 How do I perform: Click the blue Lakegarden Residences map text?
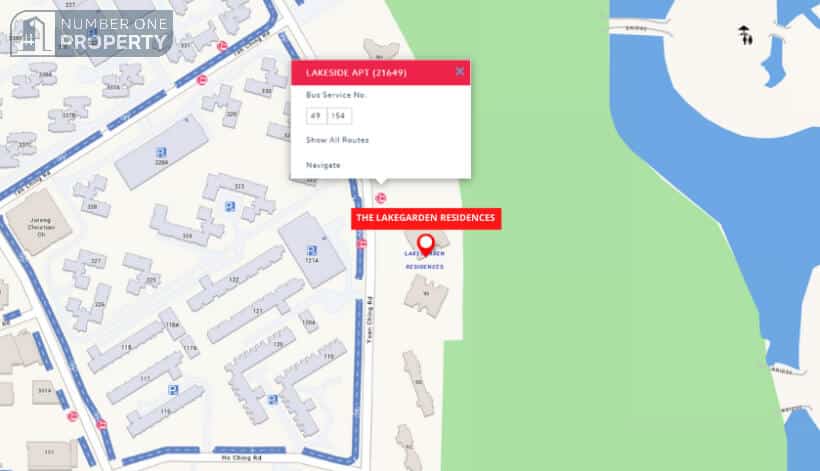(x=425, y=260)
